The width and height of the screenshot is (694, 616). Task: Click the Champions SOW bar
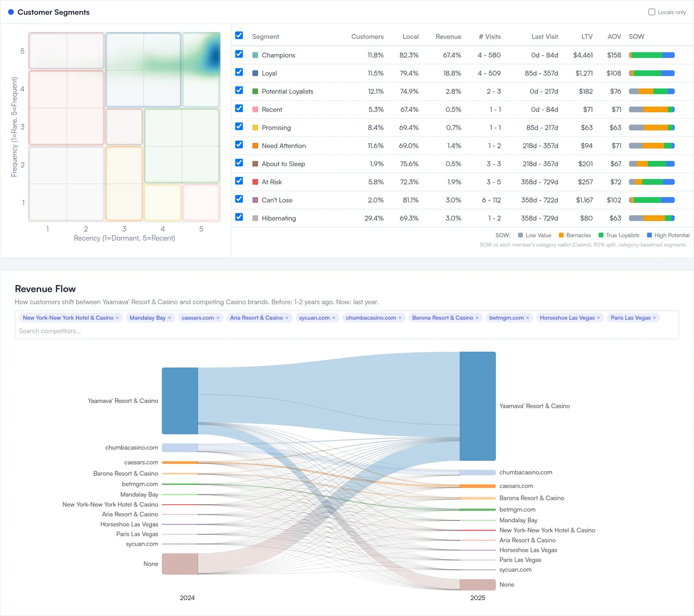click(x=651, y=55)
